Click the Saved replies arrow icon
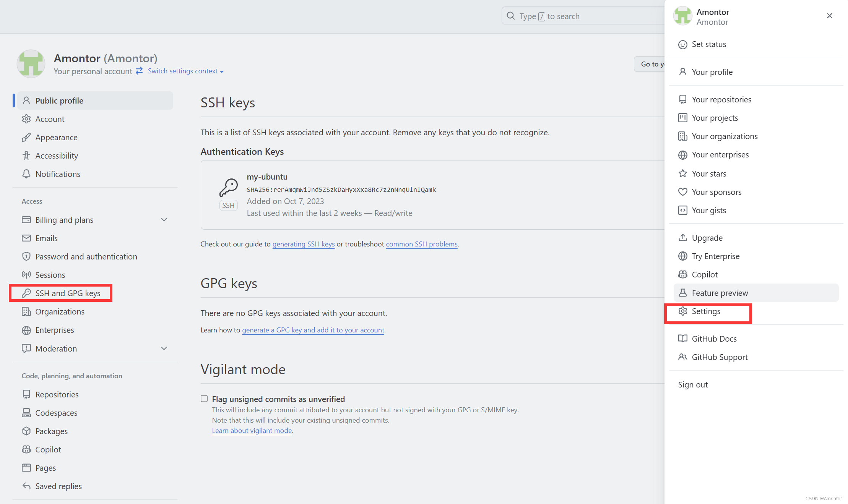The image size is (848, 504). 26,486
